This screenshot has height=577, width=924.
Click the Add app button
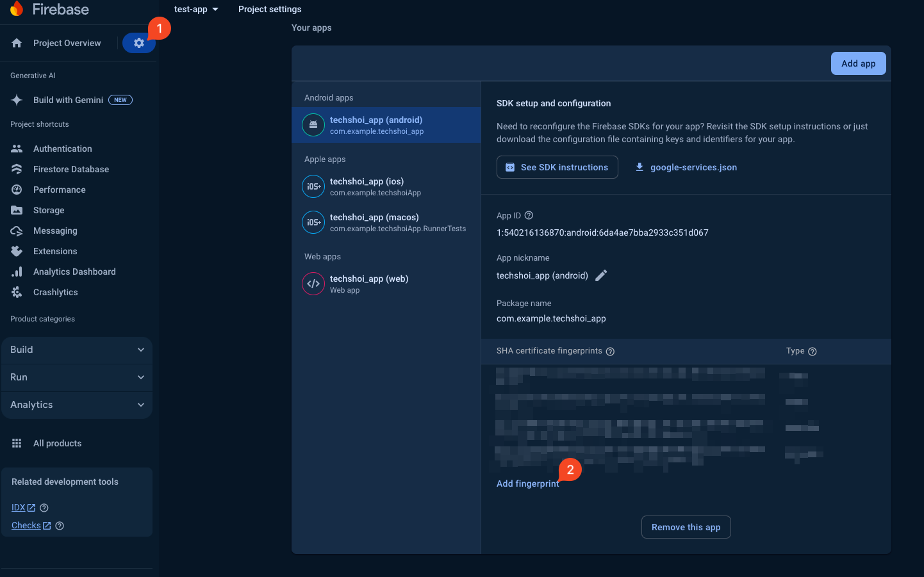click(x=858, y=63)
